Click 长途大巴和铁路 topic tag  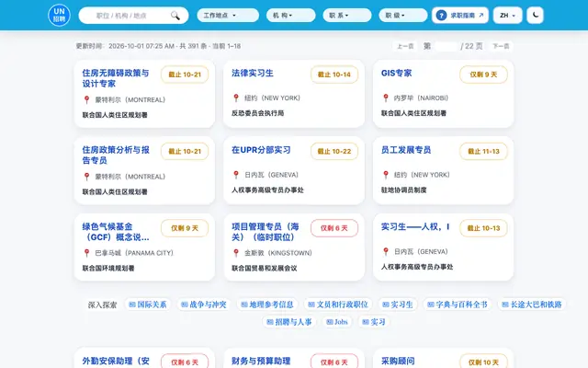pos(532,305)
